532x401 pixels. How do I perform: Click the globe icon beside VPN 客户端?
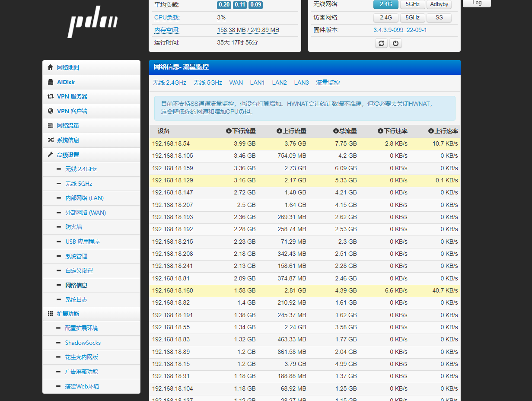tap(50, 111)
